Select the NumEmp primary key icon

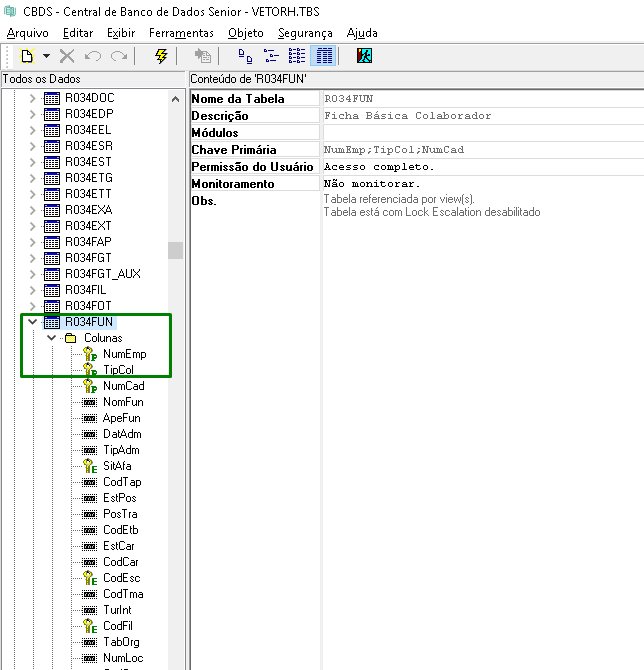[89, 354]
